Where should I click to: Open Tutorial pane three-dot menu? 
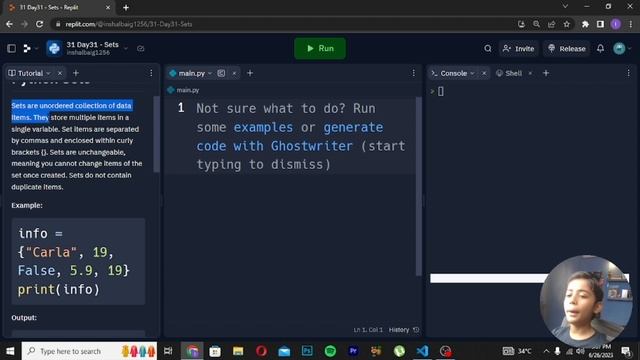coord(151,73)
